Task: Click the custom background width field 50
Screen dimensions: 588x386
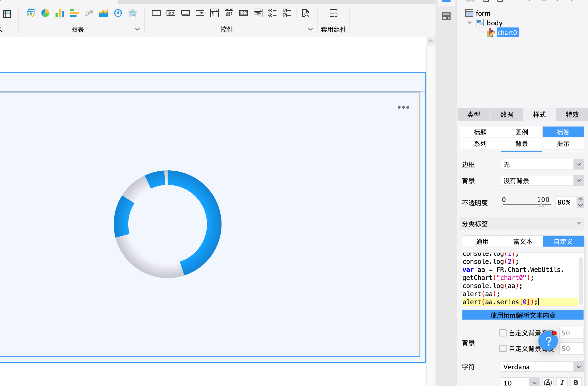Action: pyautogui.click(x=572, y=333)
